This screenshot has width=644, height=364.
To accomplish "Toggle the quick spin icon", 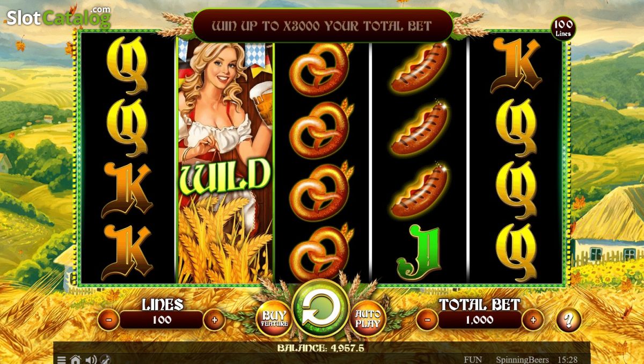I will coord(105,360).
